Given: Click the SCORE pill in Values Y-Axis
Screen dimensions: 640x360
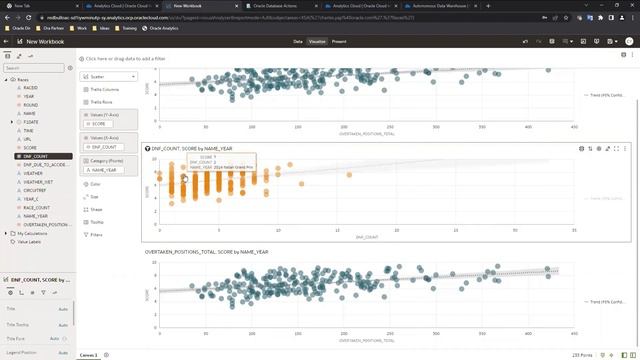Looking at the screenshot, I should 98,124.
